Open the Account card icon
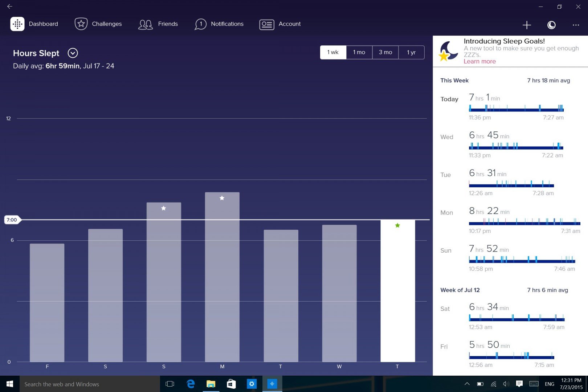The image size is (588, 392). [x=267, y=24]
